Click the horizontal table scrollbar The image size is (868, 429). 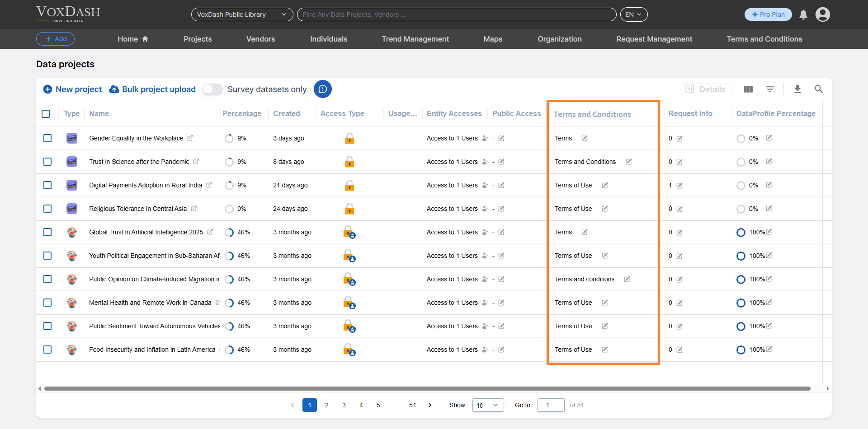pyautogui.click(x=427, y=388)
